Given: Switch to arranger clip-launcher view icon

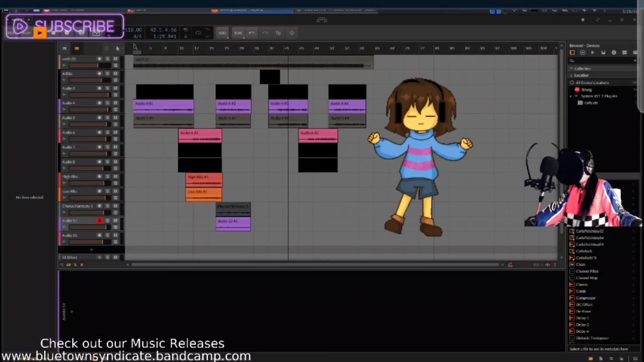Looking at the screenshot, I should 64,48.
